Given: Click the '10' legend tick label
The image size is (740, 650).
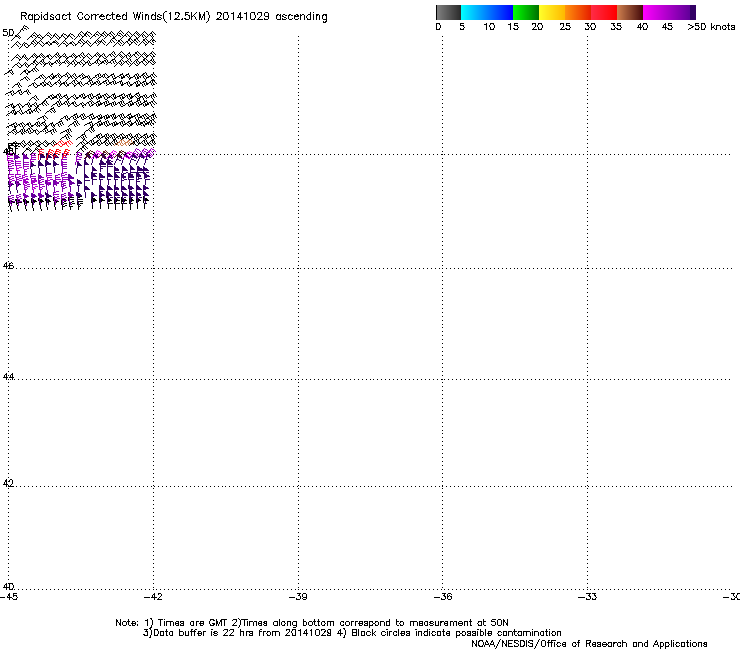Looking at the screenshot, I should pos(489,27).
